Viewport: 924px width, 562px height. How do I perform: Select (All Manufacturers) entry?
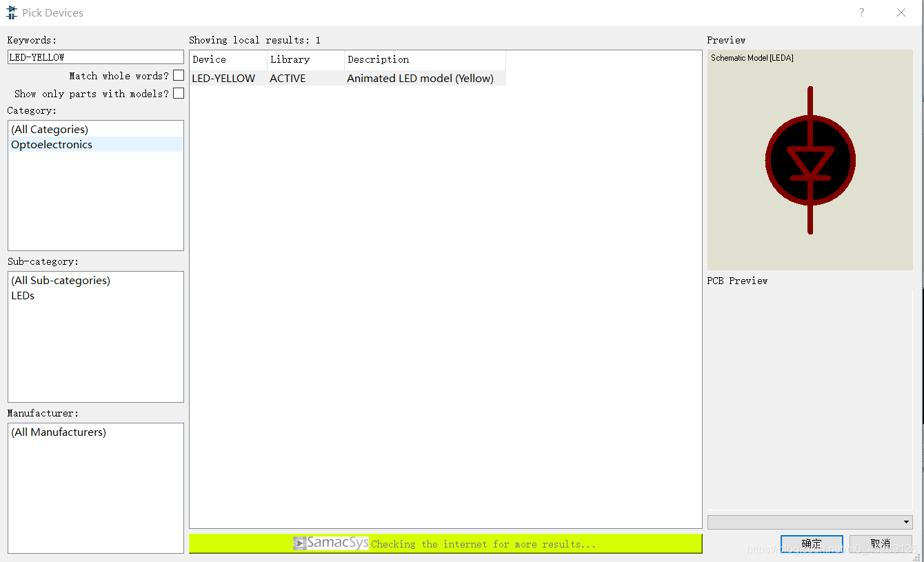pyautogui.click(x=96, y=432)
